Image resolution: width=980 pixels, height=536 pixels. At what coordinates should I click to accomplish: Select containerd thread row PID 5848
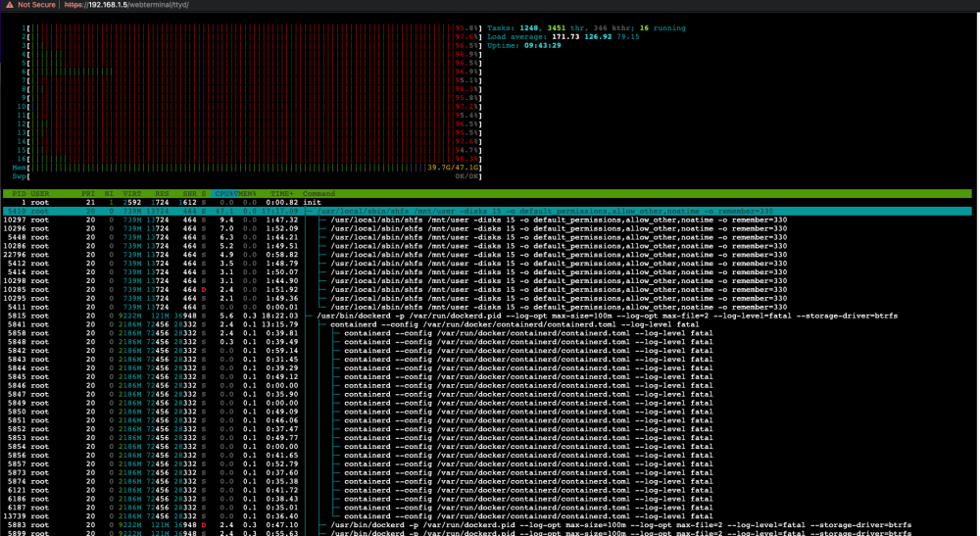pyautogui.click(x=487, y=342)
